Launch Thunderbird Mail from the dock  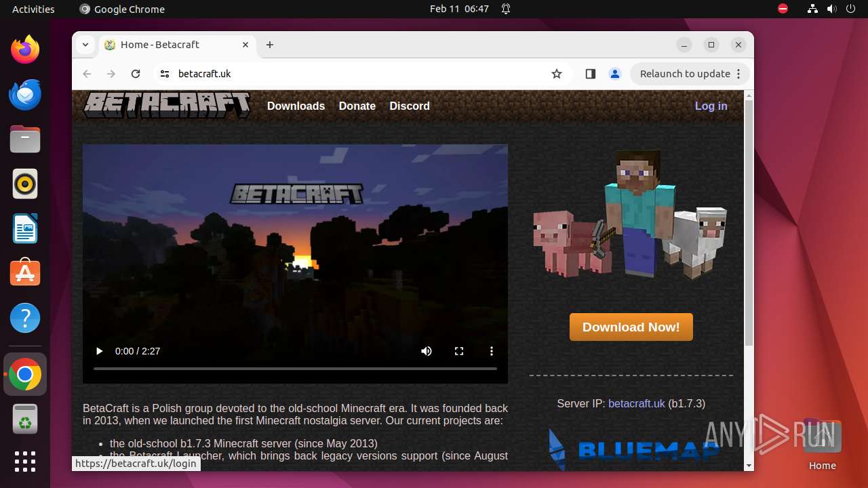25,94
